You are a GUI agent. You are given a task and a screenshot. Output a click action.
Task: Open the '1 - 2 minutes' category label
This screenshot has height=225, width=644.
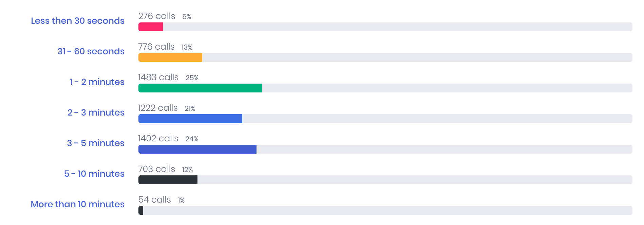[97, 82]
